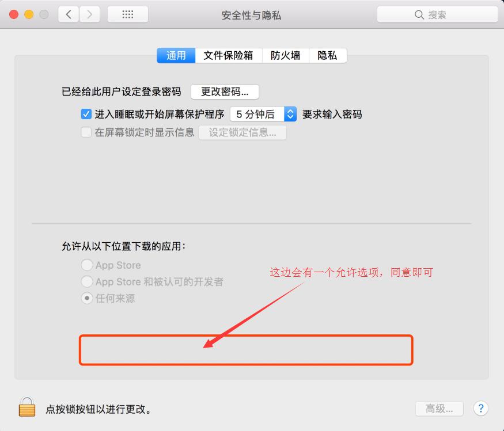504x431 pixels.
Task: Select the 任何来源 radio button
Action: tap(87, 298)
